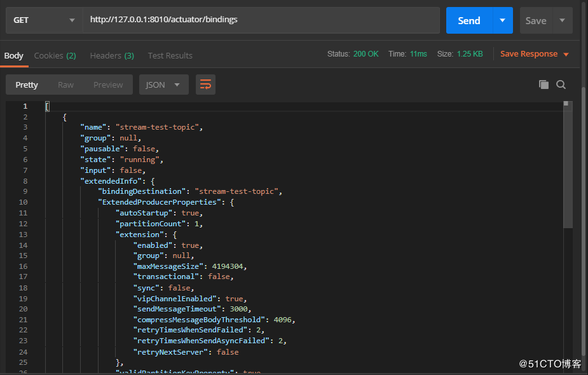Copy response body to clipboard icon
This screenshot has width=588, height=375.
tap(544, 85)
